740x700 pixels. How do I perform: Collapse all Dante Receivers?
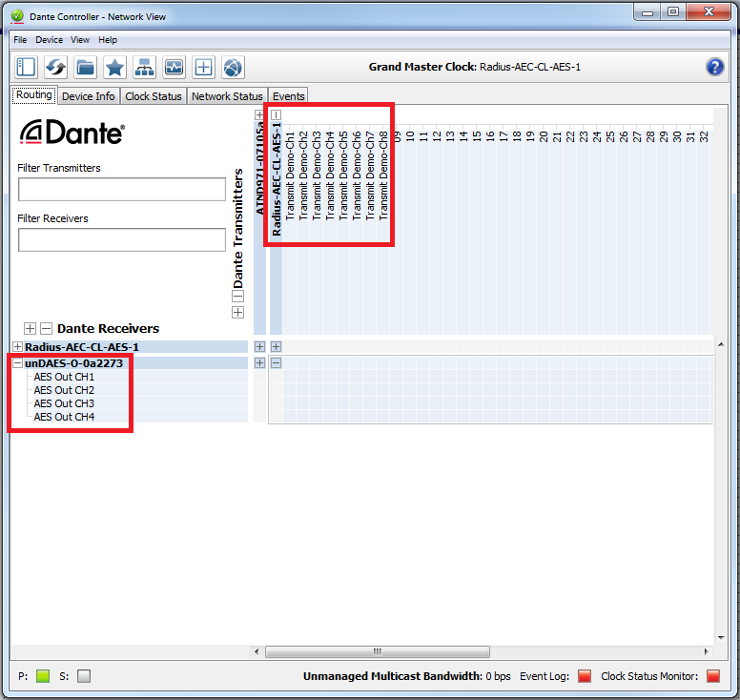46,328
